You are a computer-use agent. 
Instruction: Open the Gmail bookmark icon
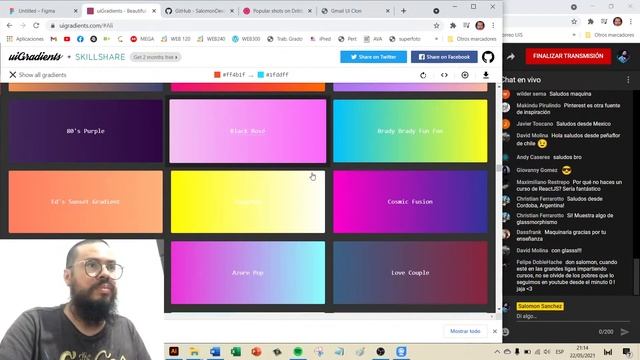53,39
